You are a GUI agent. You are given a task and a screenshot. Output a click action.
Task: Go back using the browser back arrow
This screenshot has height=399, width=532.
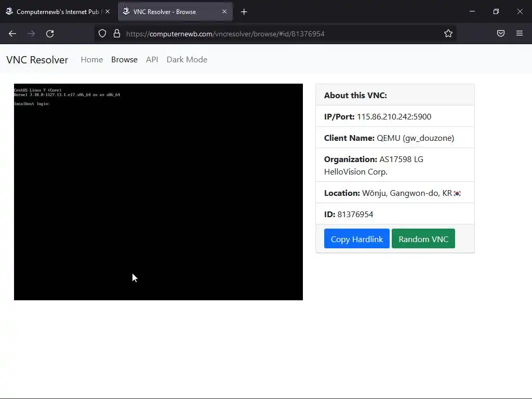(12, 34)
